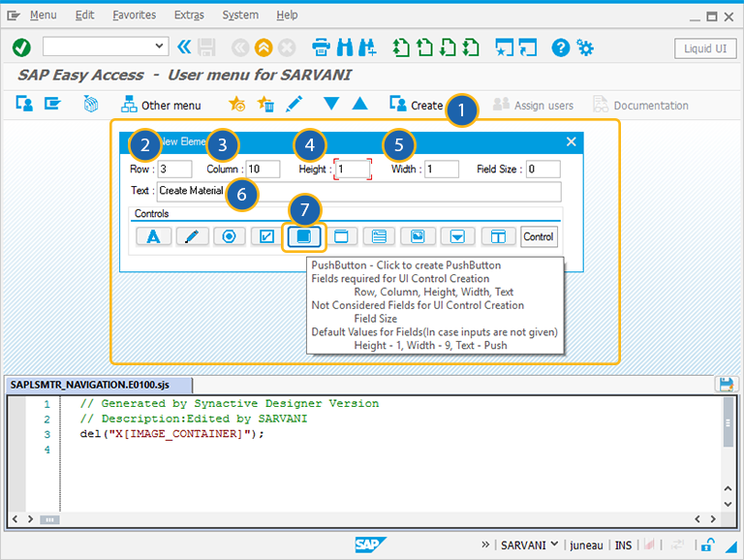
Task: Click the SAP Menu icon
Action: (x=52, y=103)
